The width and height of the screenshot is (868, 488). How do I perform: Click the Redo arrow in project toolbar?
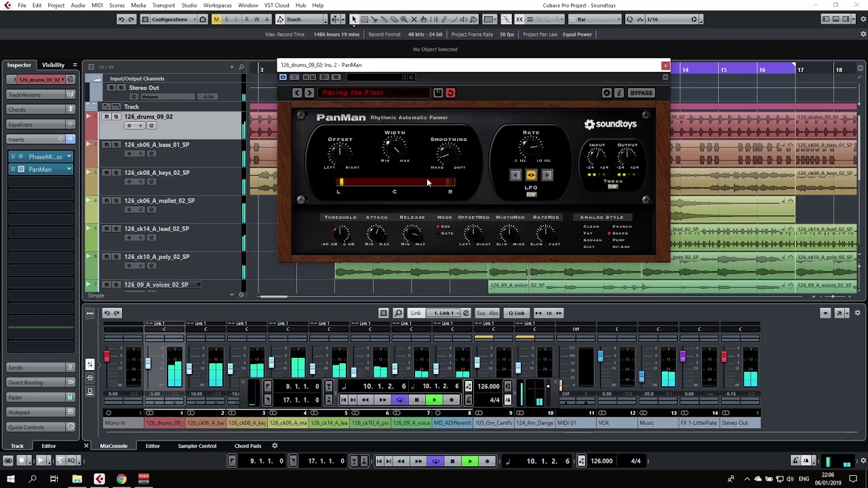point(132,19)
